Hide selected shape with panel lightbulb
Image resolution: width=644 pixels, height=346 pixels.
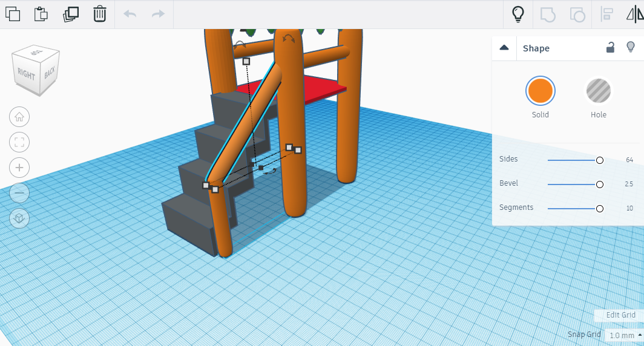click(631, 47)
